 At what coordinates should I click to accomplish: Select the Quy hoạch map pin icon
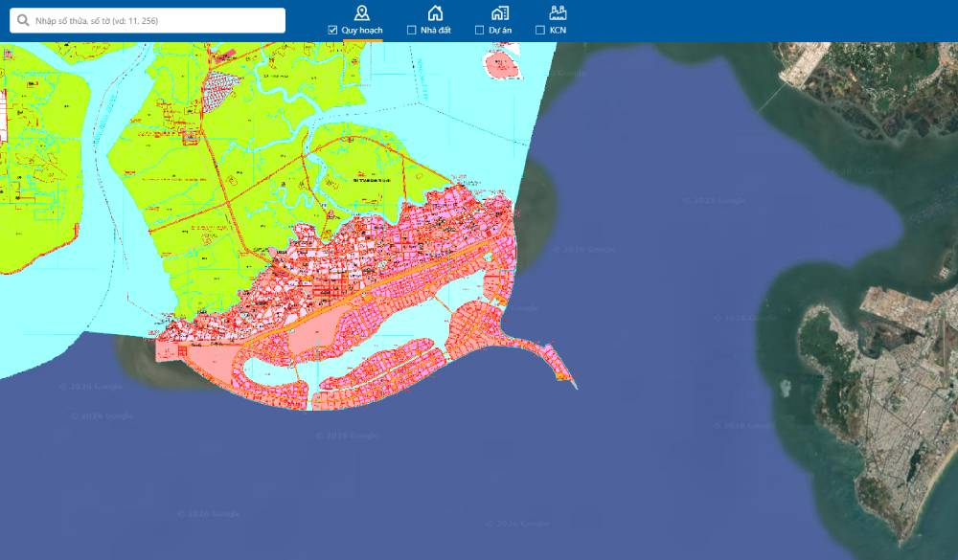(x=361, y=12)
